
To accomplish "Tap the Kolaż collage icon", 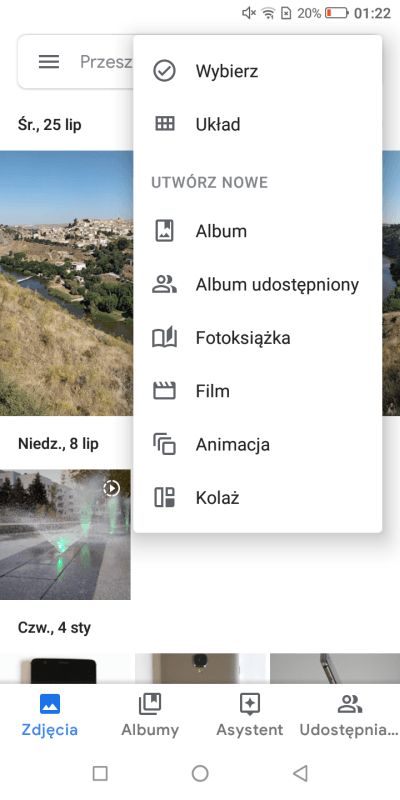I will pos(164,497).
